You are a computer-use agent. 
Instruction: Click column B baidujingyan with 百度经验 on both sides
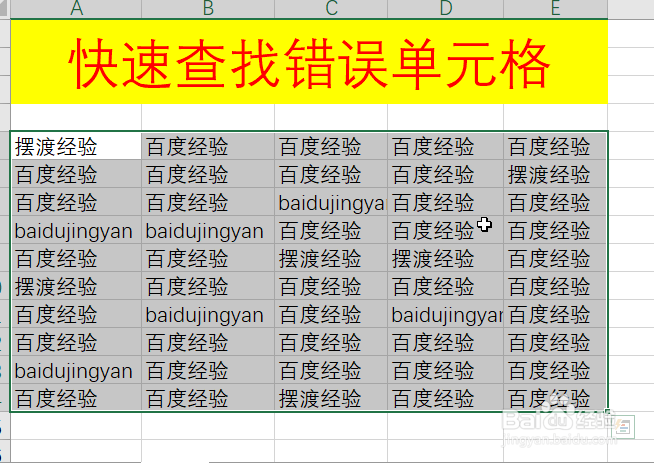click(208, 314)
